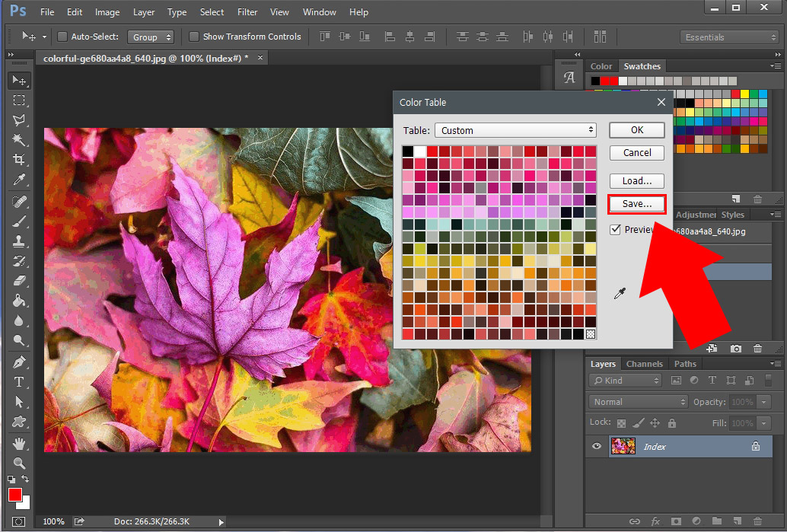
Task: Select the Paint Bucket tool
Action: [x=19, y=301]
